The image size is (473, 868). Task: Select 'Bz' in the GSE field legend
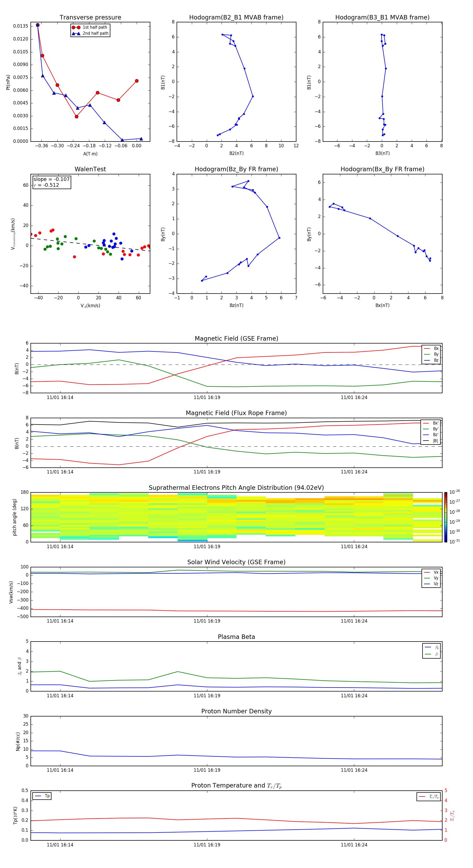click(x=431, y=360)
